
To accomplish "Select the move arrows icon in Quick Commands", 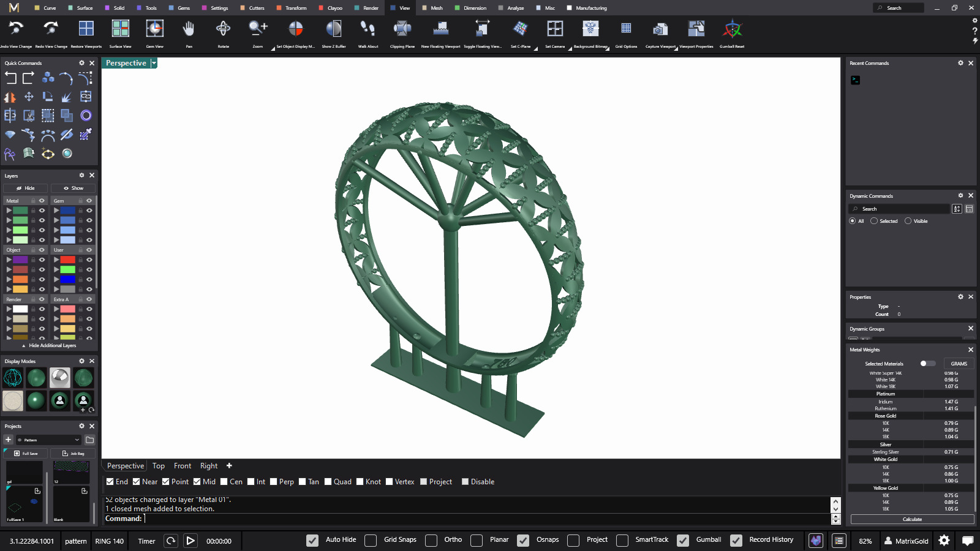I will 29,97.
